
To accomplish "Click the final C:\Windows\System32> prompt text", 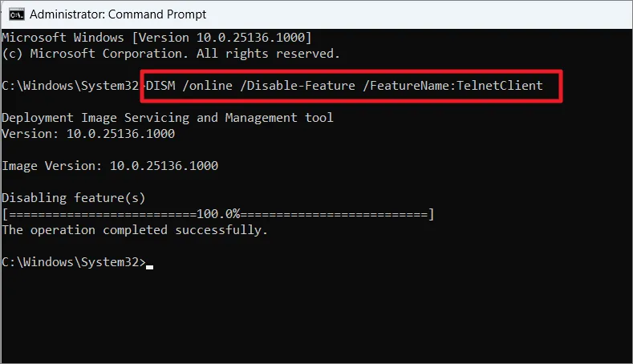I will 74,262.
